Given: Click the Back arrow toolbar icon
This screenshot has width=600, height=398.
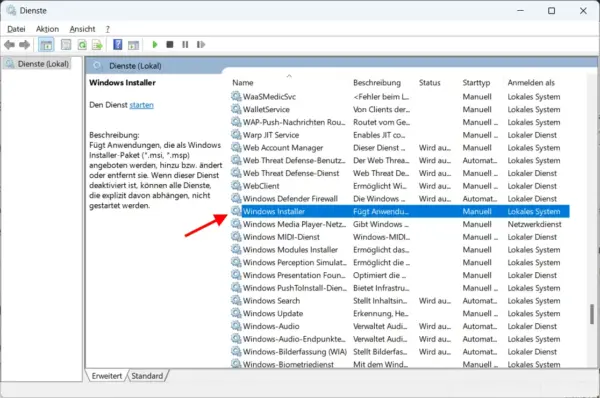Looking at the screenshot, I should (9, 45).
